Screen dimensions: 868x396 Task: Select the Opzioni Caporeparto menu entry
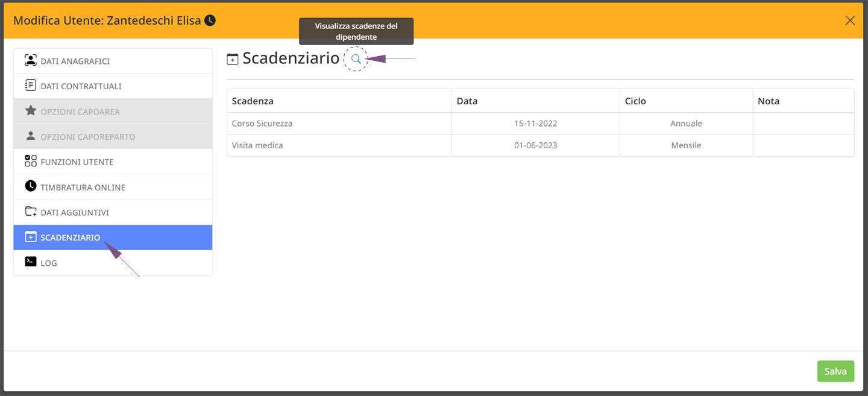113,137
